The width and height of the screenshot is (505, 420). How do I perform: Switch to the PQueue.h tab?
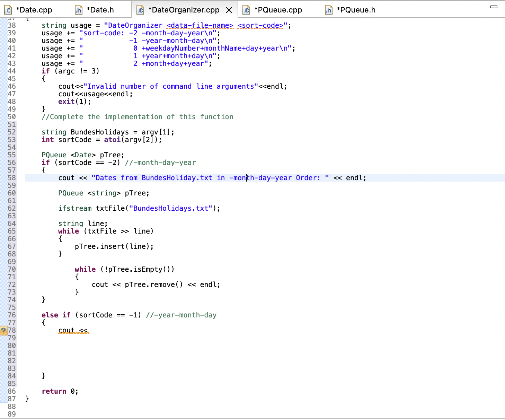356,10
